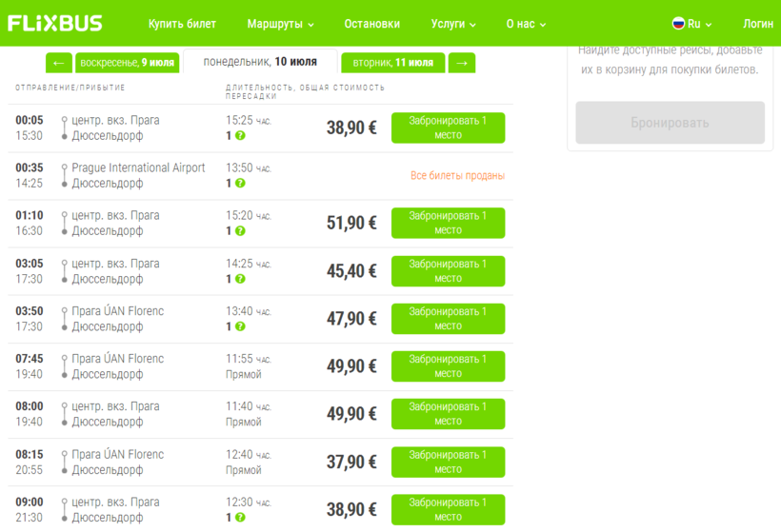Go to the Остановки page
The width and height of the screenshot is (781, 532).
[371, 24]
